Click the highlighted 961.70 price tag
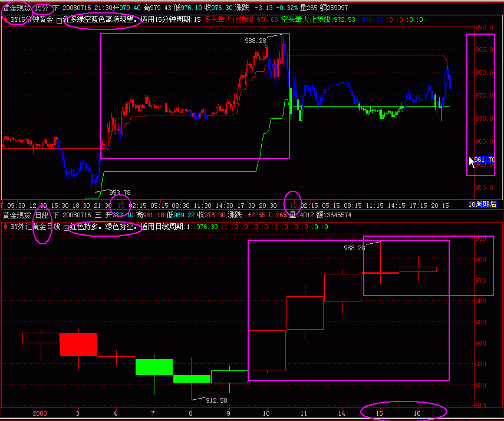 [x=484, y=160]
